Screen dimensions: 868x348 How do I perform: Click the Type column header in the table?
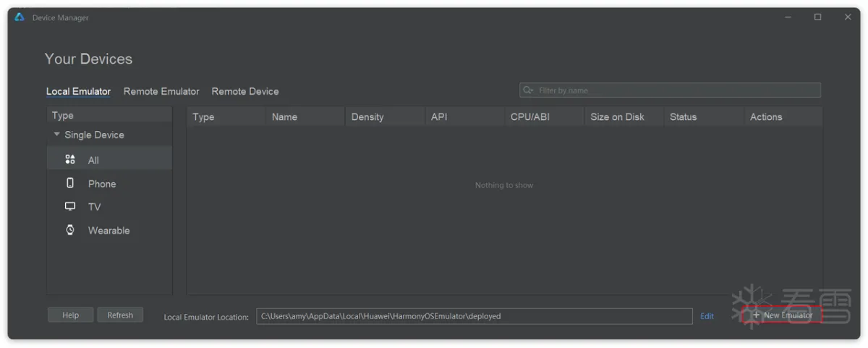226,116
